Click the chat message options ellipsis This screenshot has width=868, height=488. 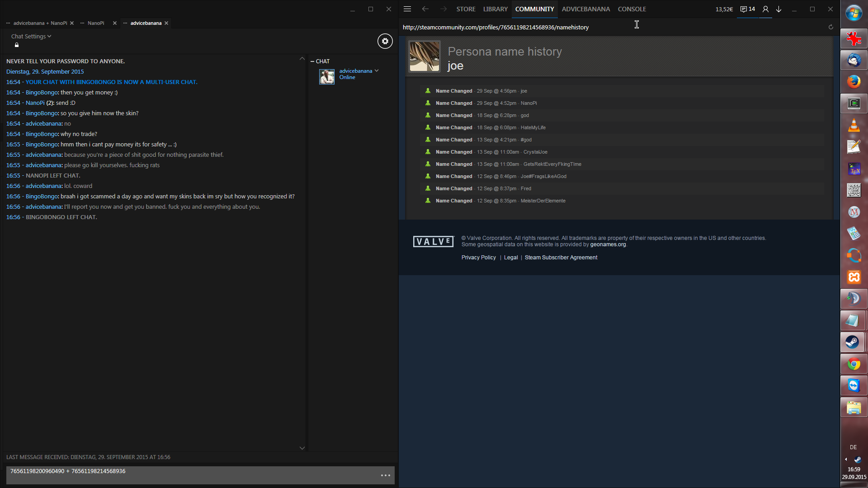tap(385, 475)
